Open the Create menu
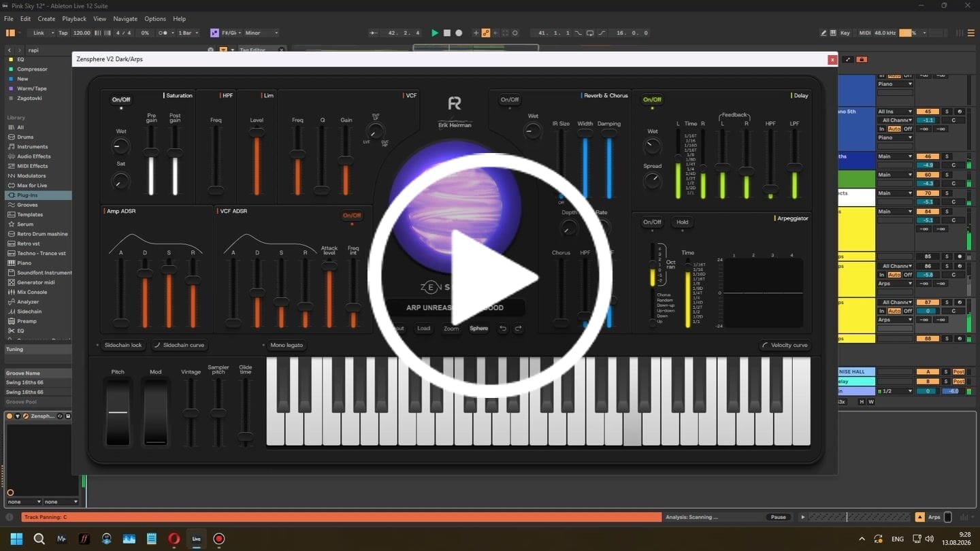Screen dimensions: 980x551 [46, 19]
